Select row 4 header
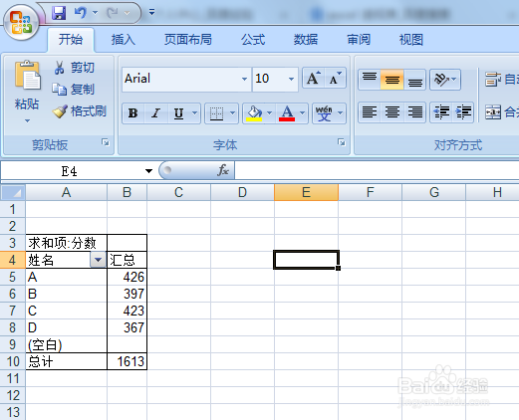This screenshot has height=420, width=519. (13, 260)
